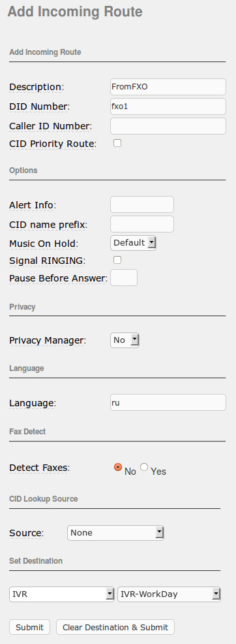Click the DID Number field
The width and height of the screenshot is (236, 644).
[x=168, y=106]
